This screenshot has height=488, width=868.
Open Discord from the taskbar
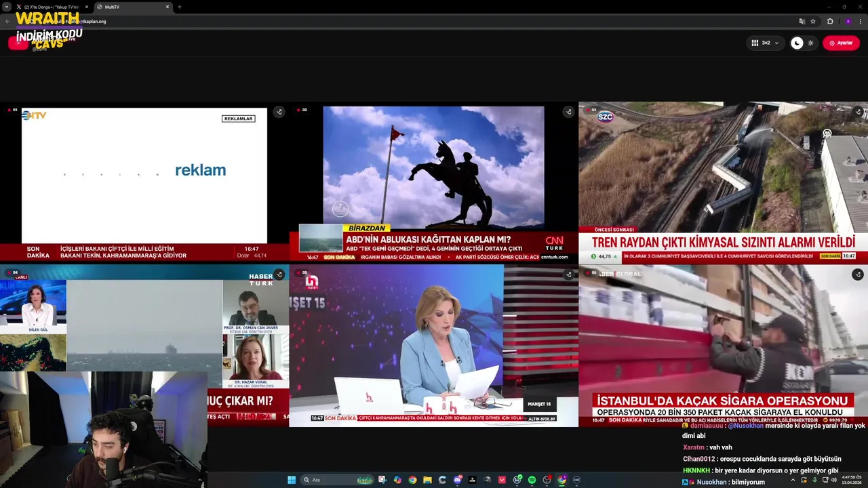click(x=457, y=480)
